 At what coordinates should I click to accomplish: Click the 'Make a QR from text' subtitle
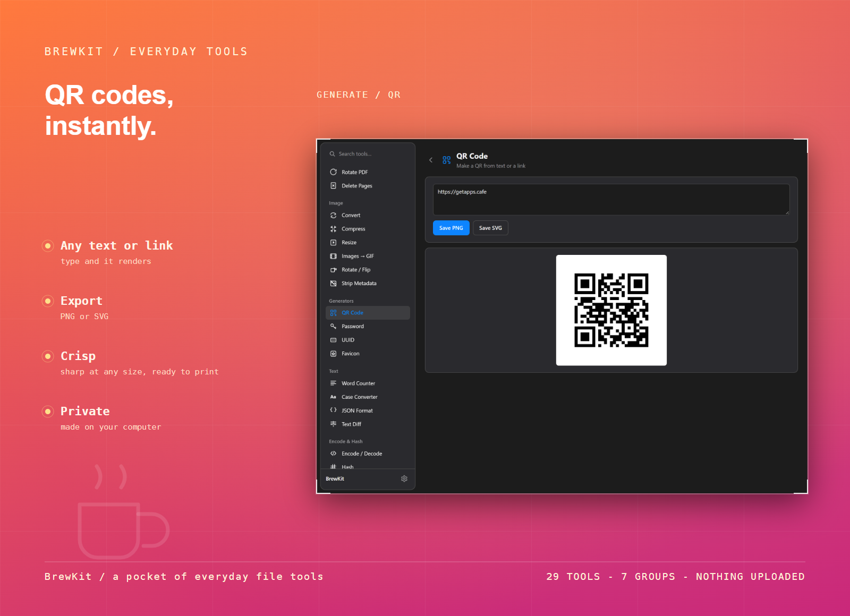point(491,166)
